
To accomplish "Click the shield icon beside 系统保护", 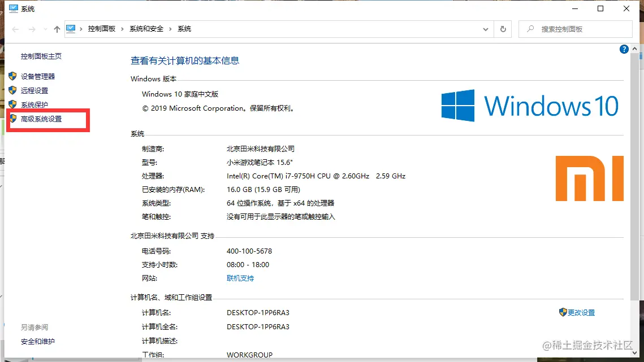I will (13, 104).
